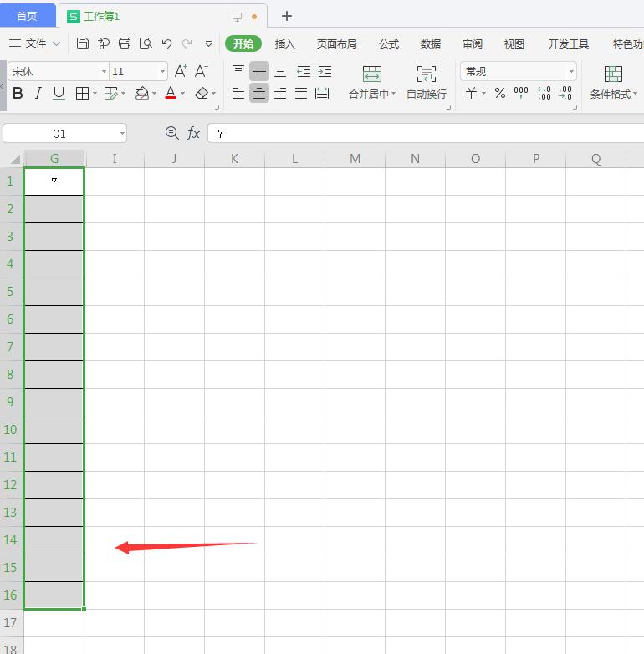Click the 条件格式 (Conditional Format) button

tap(613, 83)
